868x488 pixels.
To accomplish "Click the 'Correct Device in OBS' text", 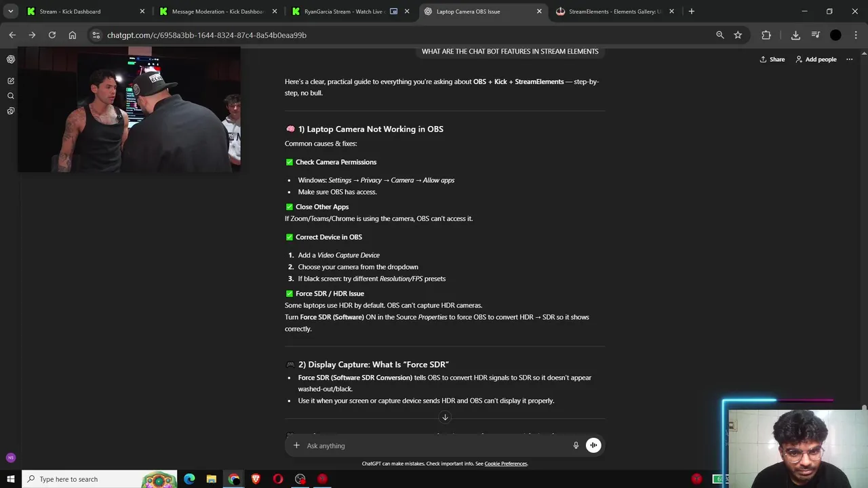I will (x=329, y=237).
